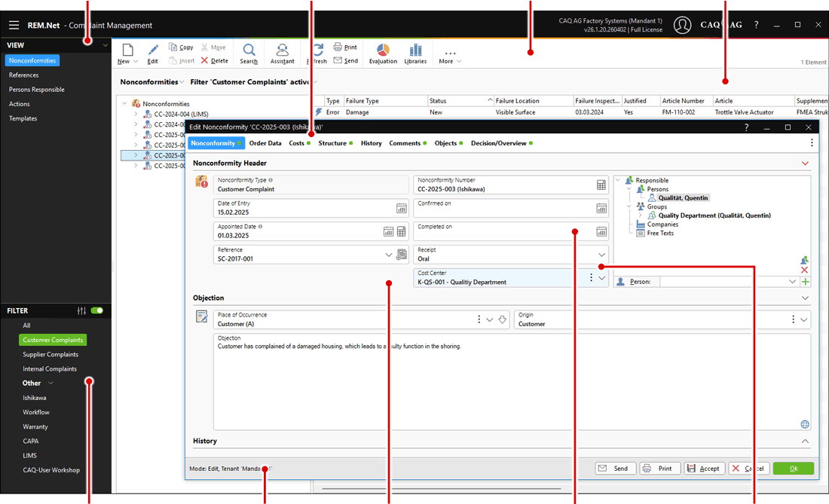
Task: Select the Internal Complaints filter
Action: tap(50, 368)
